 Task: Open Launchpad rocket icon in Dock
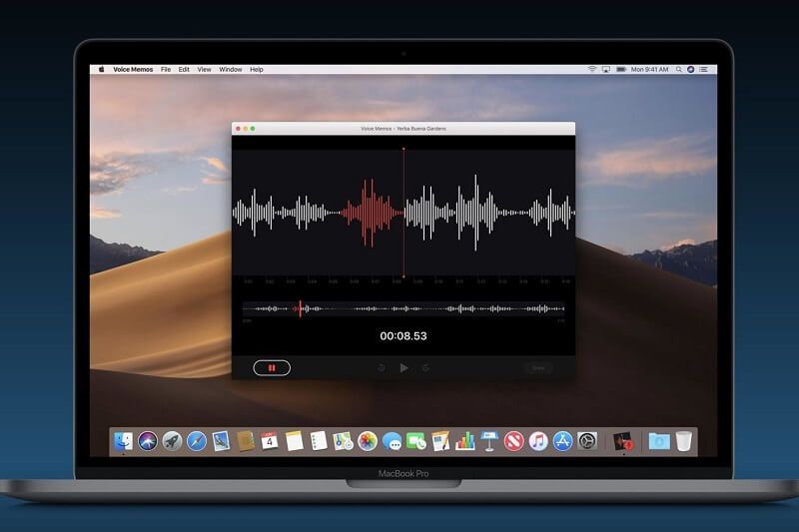(172, 441)
